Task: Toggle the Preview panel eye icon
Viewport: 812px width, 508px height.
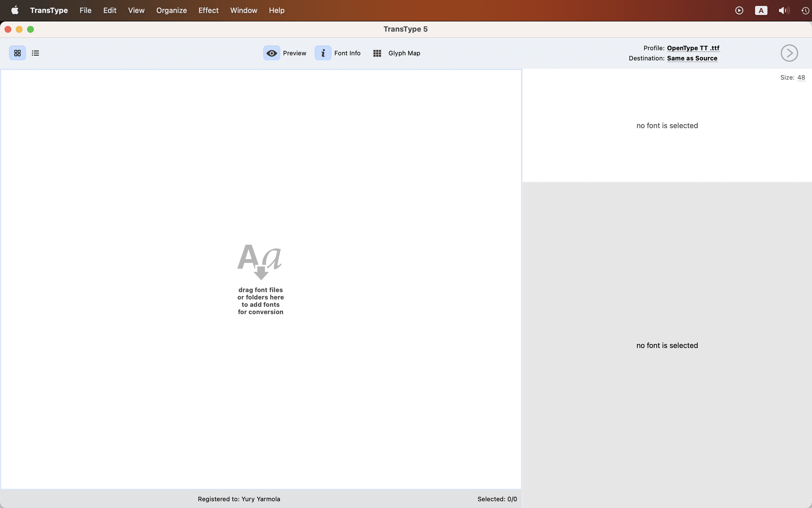Action: pyautogui.click(x=272, y=53)
